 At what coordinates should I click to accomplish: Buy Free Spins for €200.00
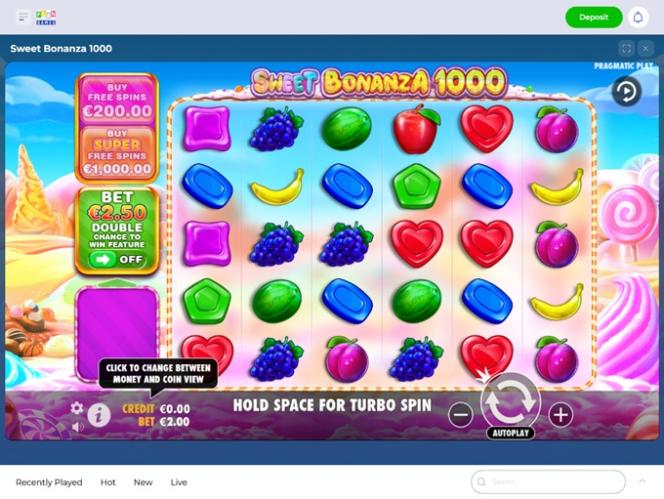(117, 100)
